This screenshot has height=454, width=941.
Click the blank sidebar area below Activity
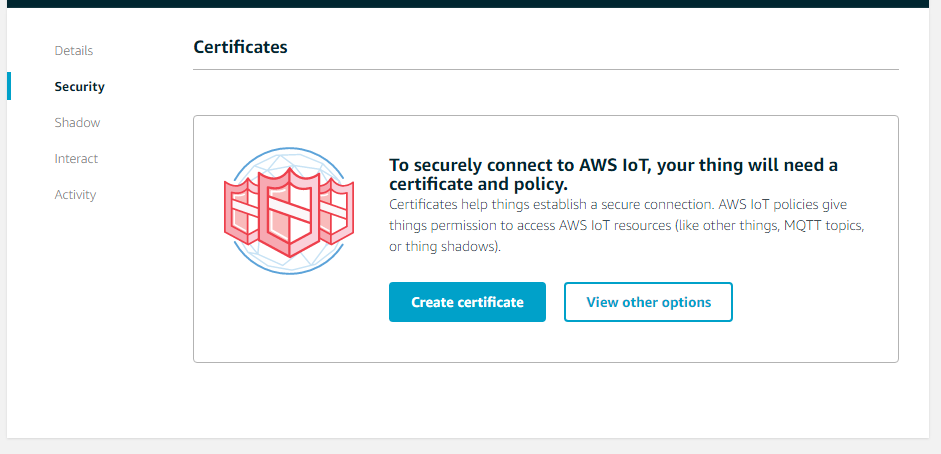(90, 320)
